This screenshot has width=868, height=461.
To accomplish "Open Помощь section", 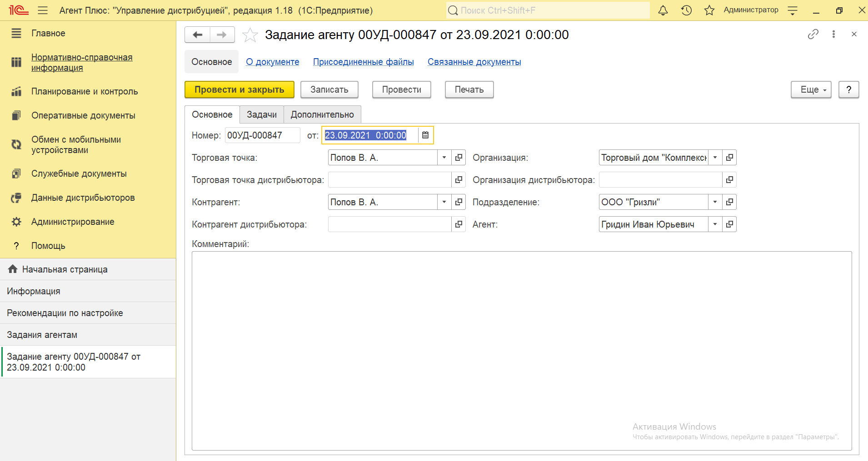I will [48, 246].
